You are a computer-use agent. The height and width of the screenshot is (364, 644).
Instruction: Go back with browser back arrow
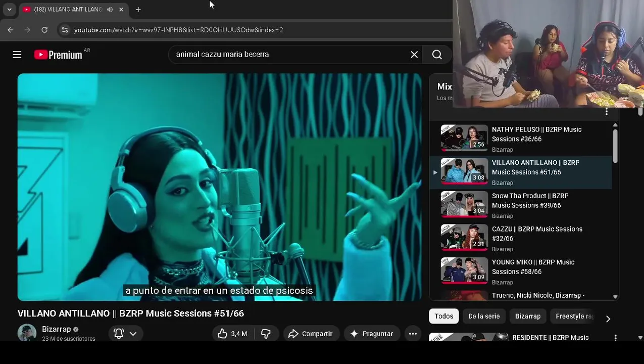[x=11, y=30]
